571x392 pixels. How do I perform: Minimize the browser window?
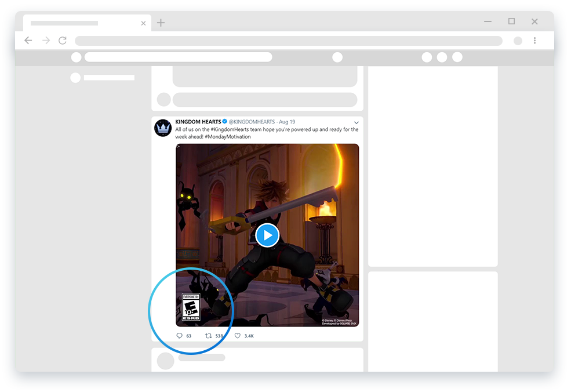click(x=488, y=21)
